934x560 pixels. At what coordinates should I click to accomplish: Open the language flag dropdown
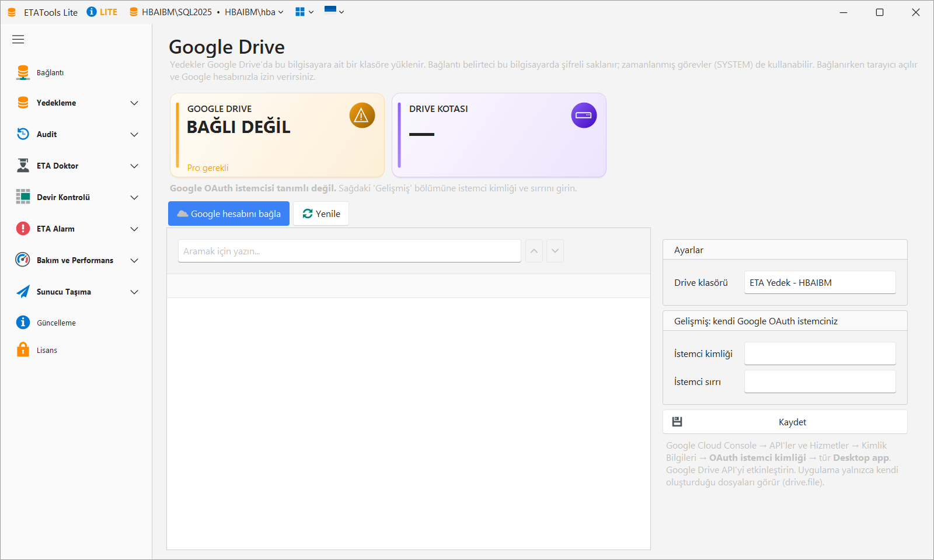tap(334, 11)
